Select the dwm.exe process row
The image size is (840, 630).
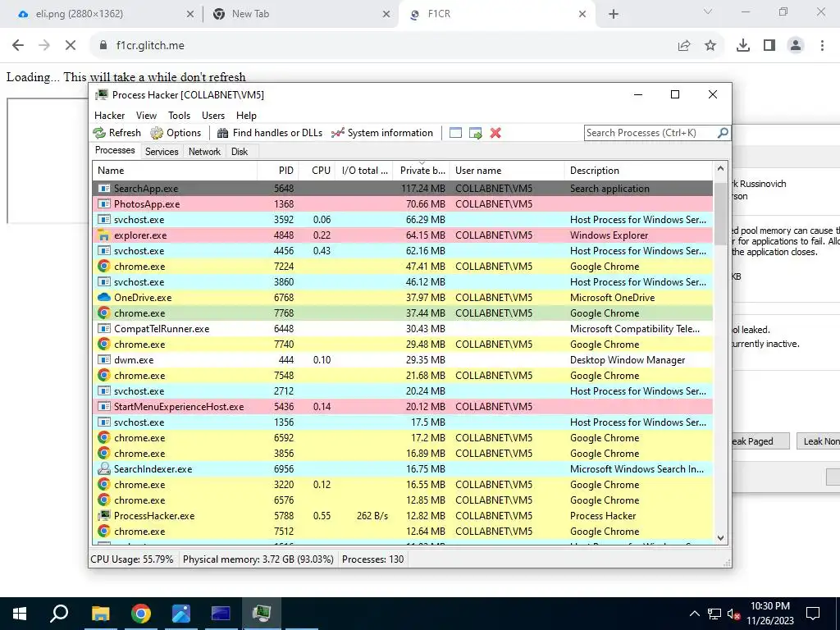point(403,360)
